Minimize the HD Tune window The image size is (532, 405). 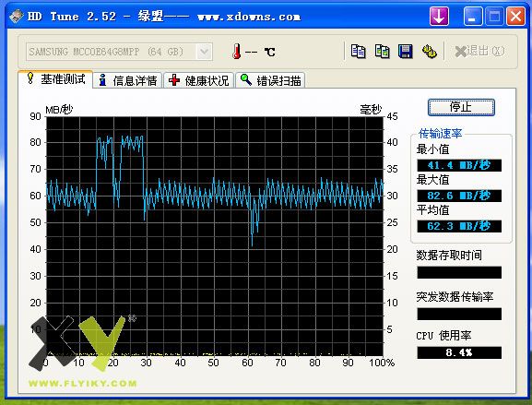coord(473,16)
